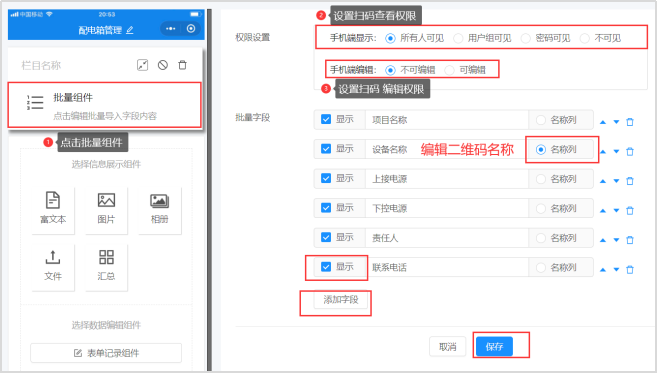The width and height of the screenshot is (657, 373).
Task: Move the 下控电源 field up
Action: pos(603,210)
